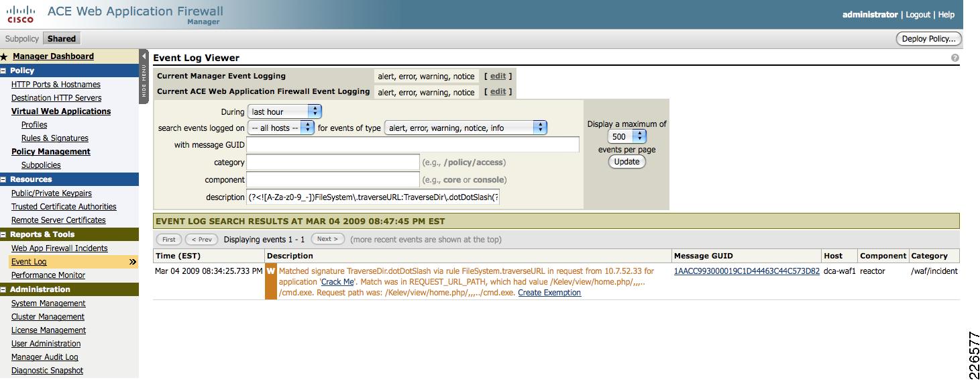Click the Prev page button
This screenshot has height=380, width=980.
click(202, 239)
